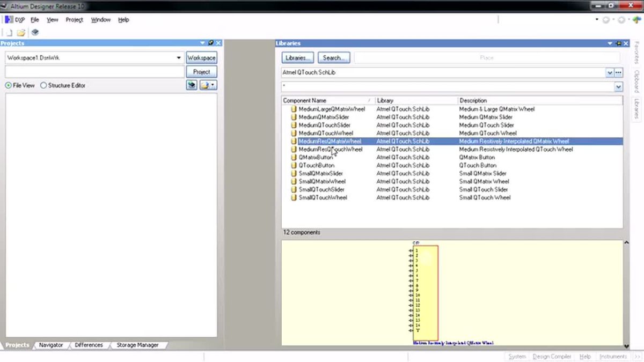644x362 pixels.
Task: Open the Workspace1.DsnWrk workspace dropdown
Action: [179, 57]
